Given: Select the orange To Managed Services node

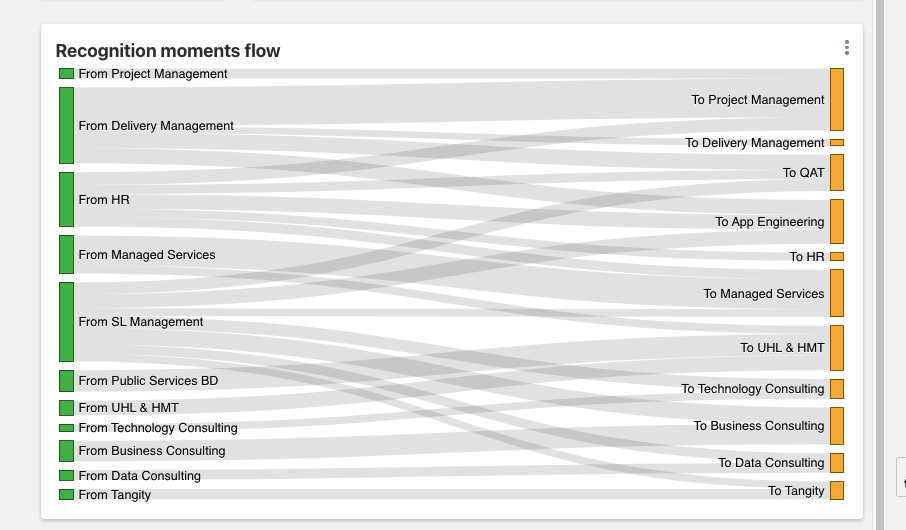Looking at the screenshot, I should click(837, 293).
